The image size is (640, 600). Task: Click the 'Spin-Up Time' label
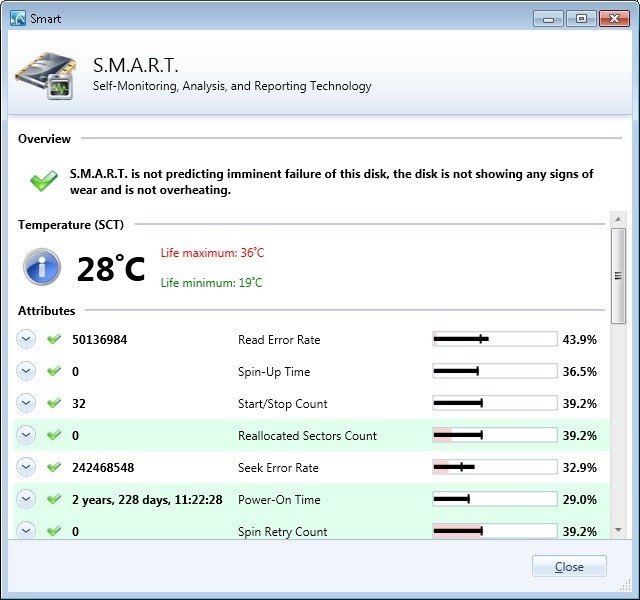pyautogui.click(x=274, y=372)
